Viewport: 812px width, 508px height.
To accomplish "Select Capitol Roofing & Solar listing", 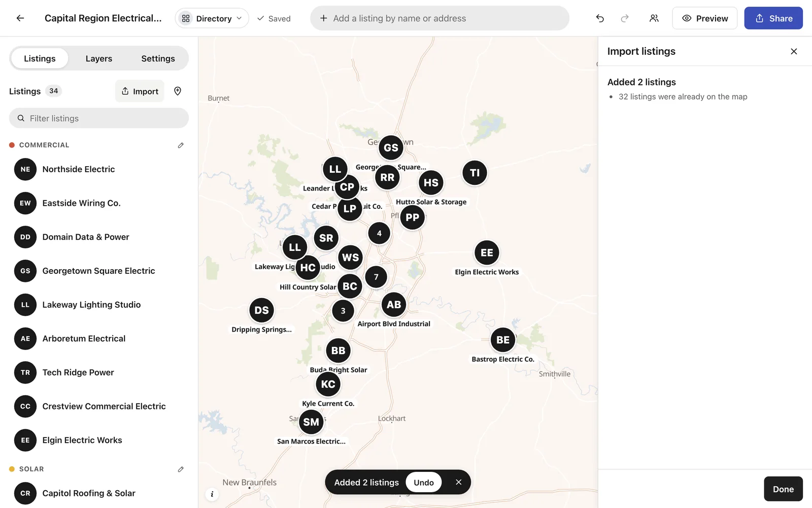I will 99,493.
